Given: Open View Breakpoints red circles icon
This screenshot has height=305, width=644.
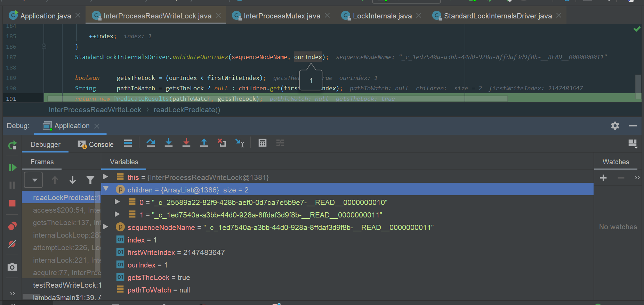Looking at the screenshot, I should tap(12, 226).
